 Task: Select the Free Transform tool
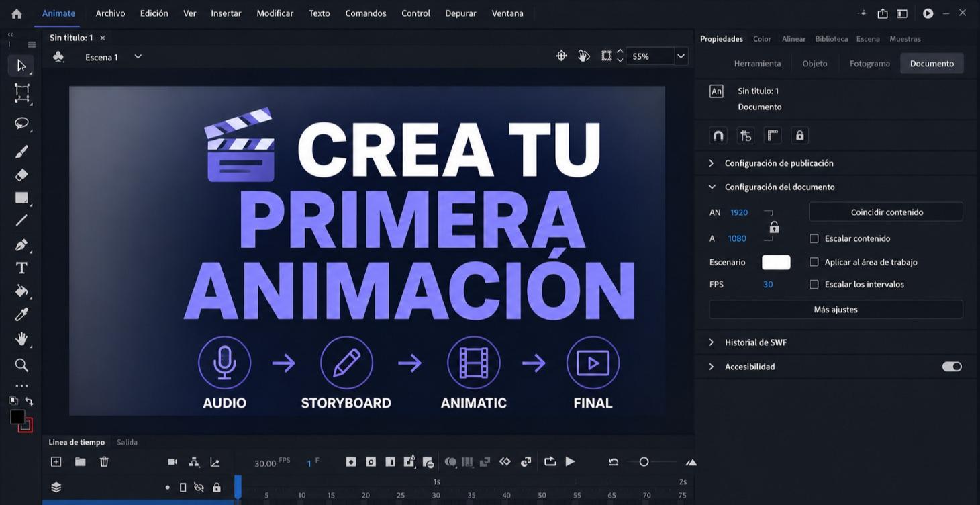[22, 93]
